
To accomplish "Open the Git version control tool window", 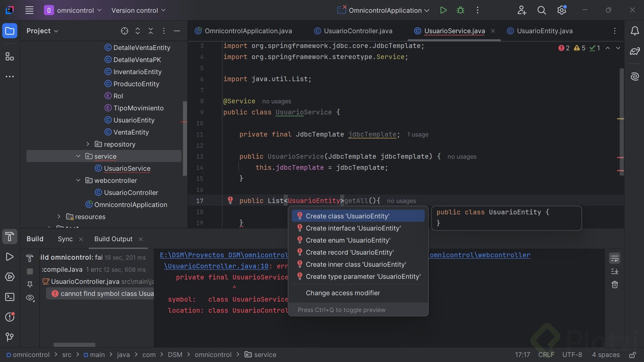I will [10, 337].
